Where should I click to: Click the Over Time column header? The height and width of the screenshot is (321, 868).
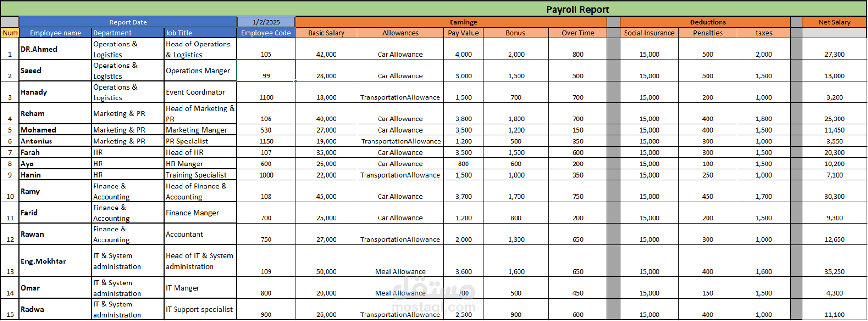pyautogui.click(x=578, y=33)
